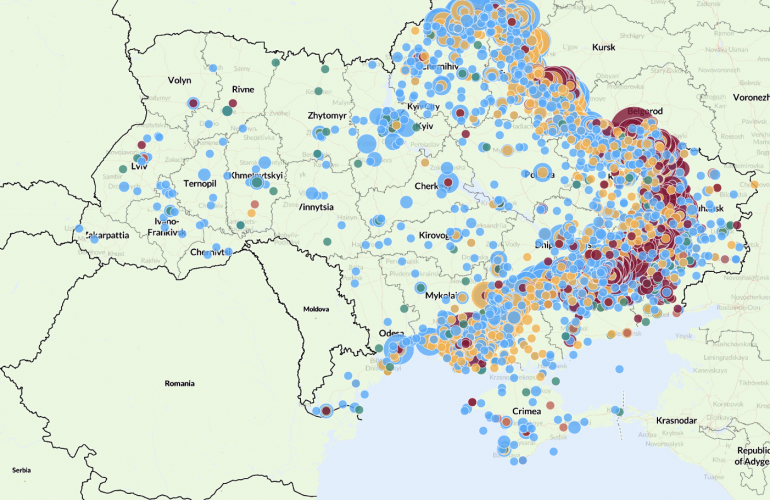The height and width of the screenshot is (500, 770).
Task: Click the Serbia country label
Action: tap(18, 469)
